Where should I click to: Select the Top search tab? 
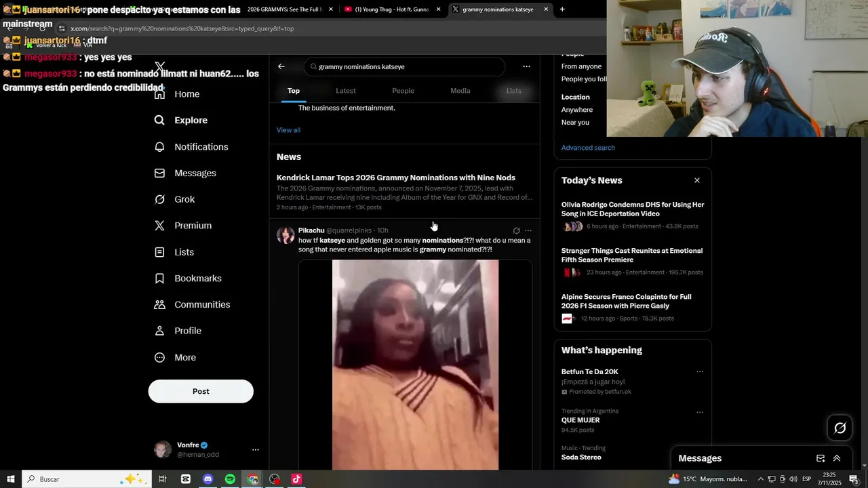point(294,91)
